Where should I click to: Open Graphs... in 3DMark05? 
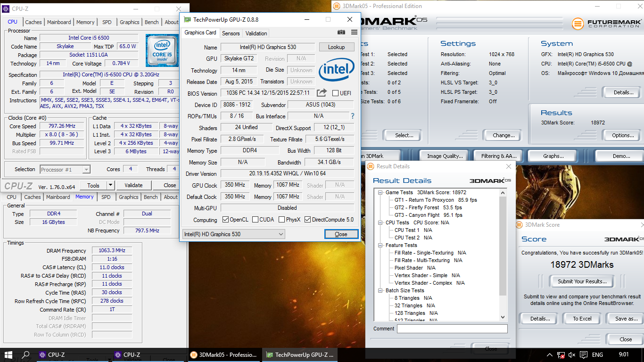tap(553, 156)
